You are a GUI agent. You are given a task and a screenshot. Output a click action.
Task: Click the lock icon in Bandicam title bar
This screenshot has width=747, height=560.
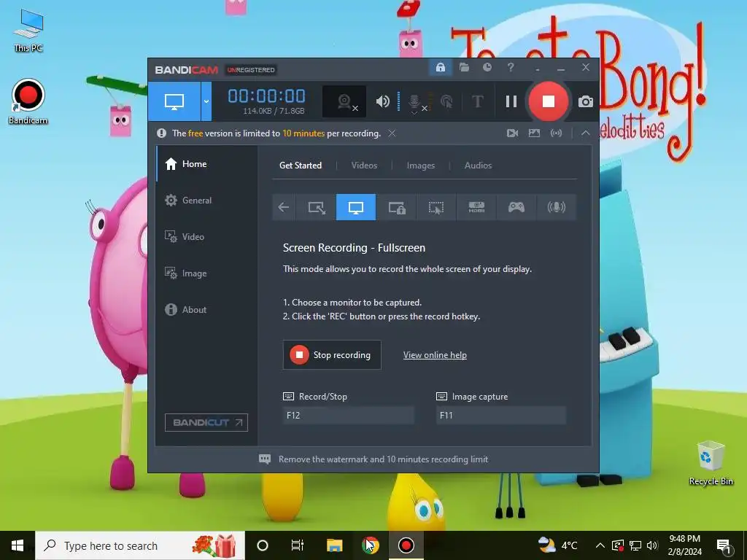pyautogui.click(x=440, y=68)
